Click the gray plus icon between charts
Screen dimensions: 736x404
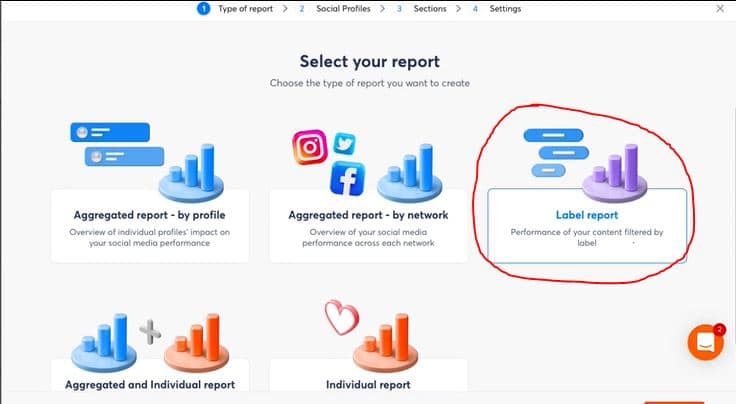coord(150,332)
